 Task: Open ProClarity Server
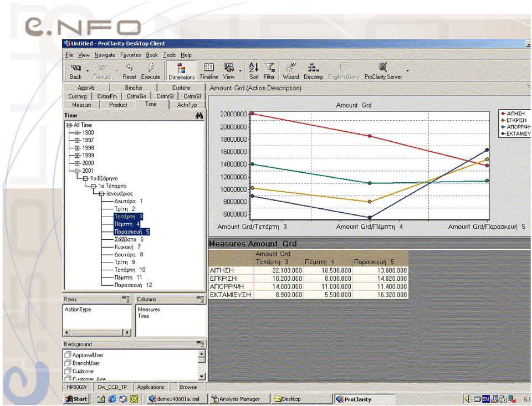383,71
